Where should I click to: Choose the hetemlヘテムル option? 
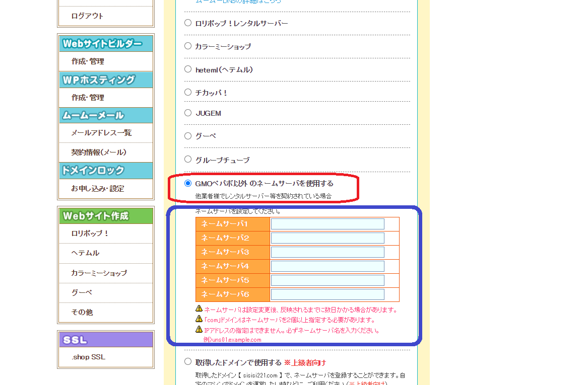click(x=188, y=69)
